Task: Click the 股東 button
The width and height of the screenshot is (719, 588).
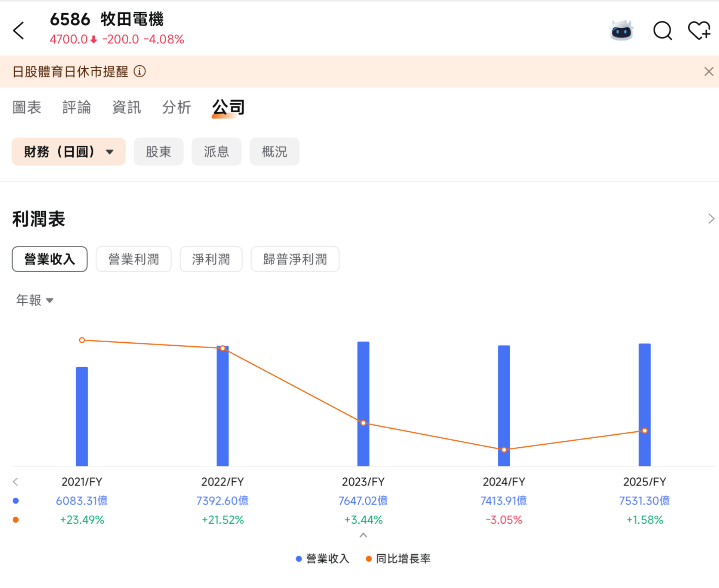Action: coord(158,151)
